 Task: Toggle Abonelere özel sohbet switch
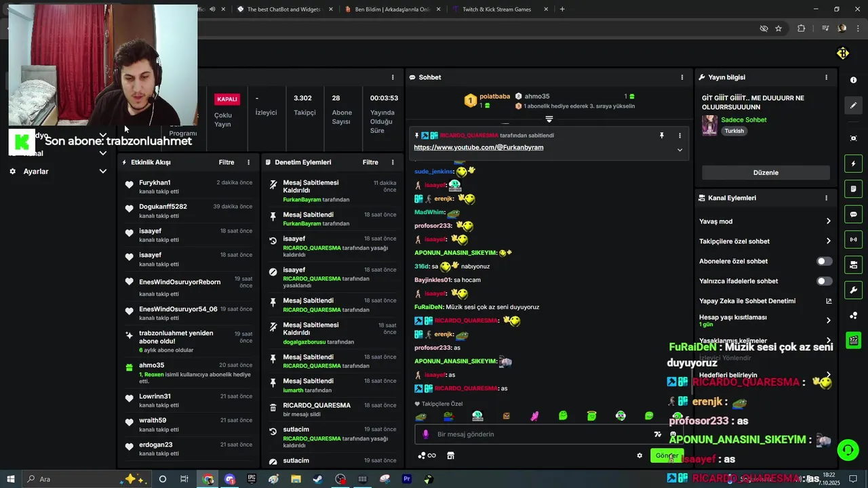(x=824, y=261)
